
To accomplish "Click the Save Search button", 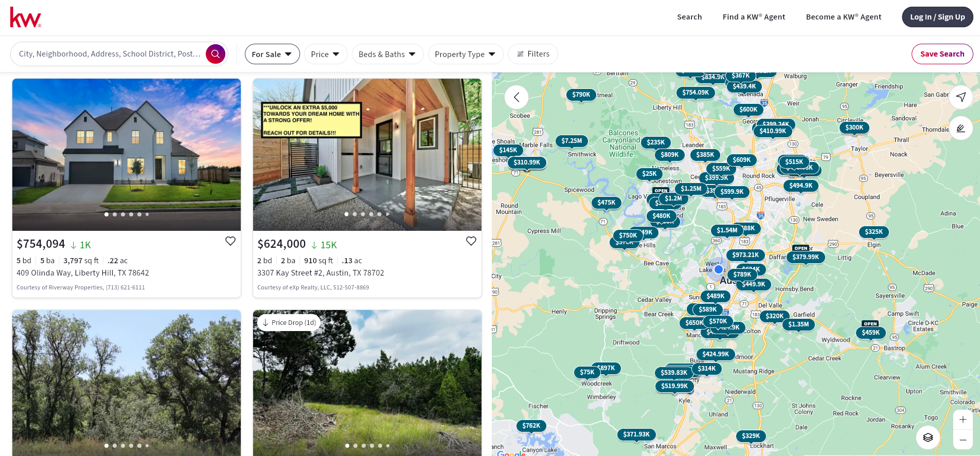I will point(942,54).
